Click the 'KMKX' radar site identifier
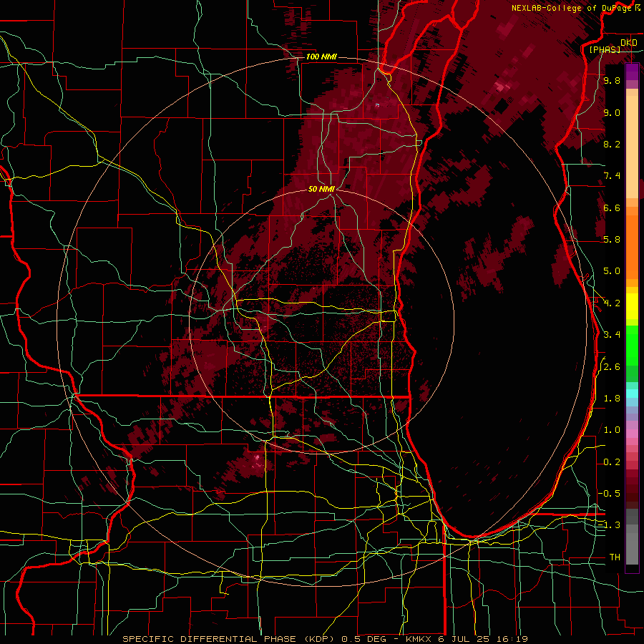The width and height of the screenshot is (644, 644). 419,639
